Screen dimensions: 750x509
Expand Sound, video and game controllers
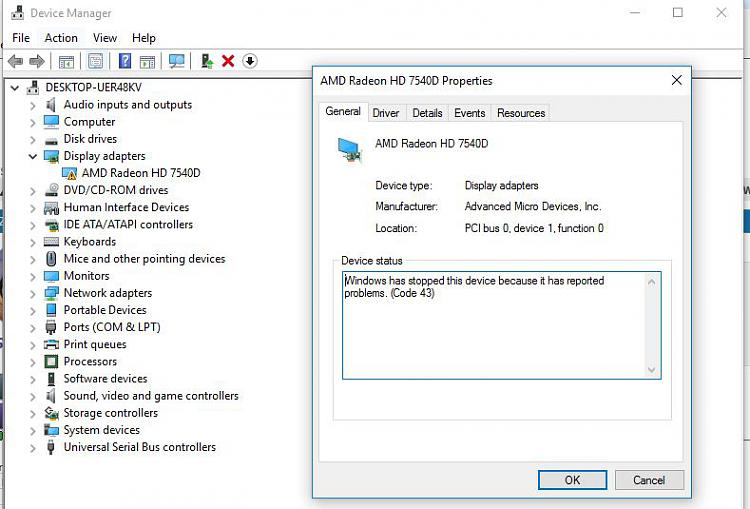click(x=33, y=397)
